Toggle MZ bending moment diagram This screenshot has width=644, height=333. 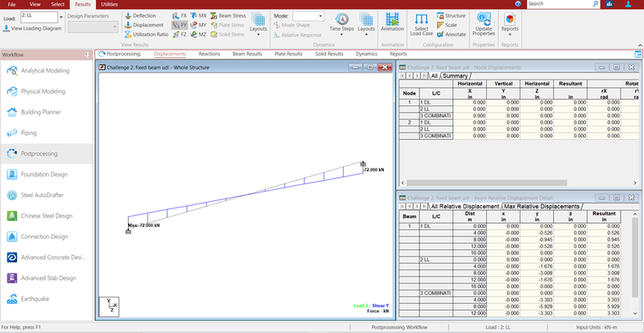(199, 35)
